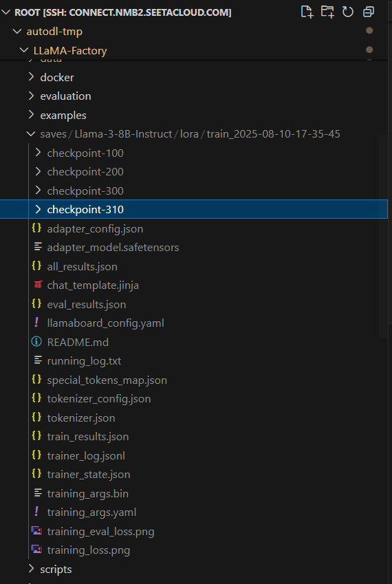392x584 pixels.
Task: Click JSON icon of trainer_state.json
Action: pyautogui.click(x=36, y=474)
